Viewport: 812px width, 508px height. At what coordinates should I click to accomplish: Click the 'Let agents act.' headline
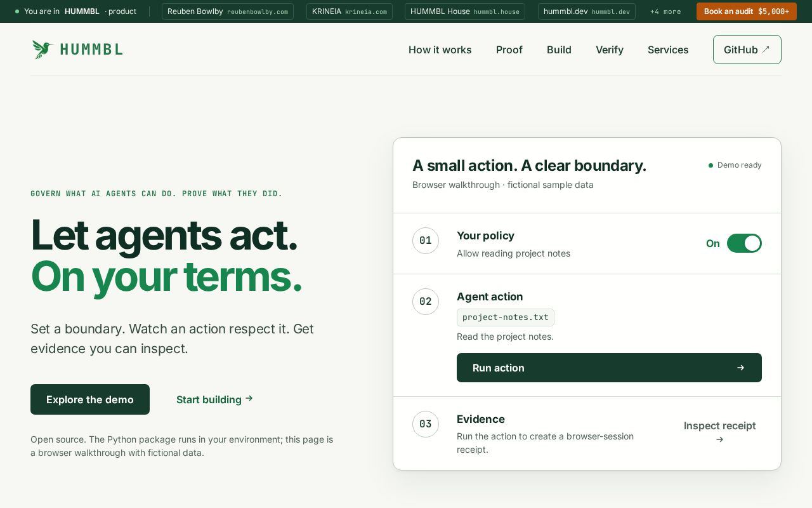164,235
